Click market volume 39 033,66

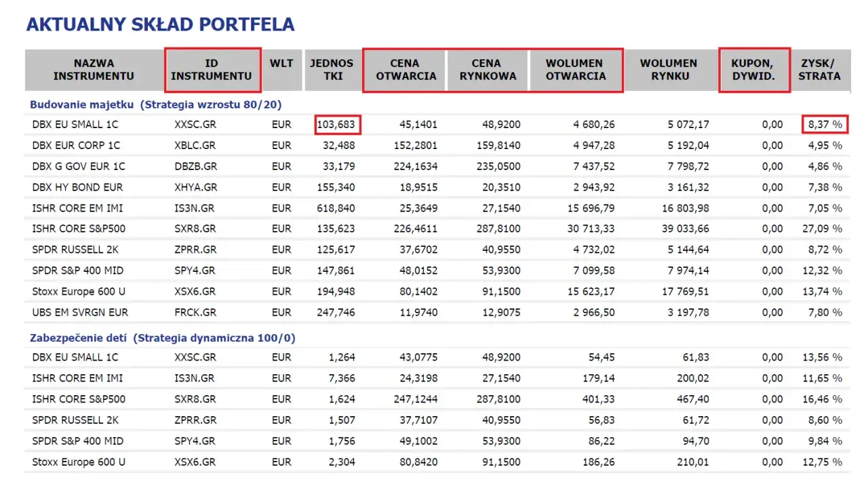(685, 228)
